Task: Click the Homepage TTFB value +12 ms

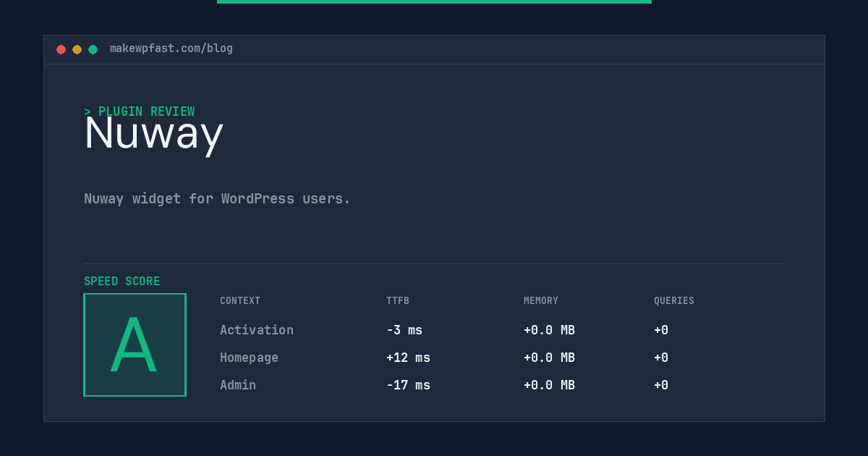Action: (x=408, y=358)
